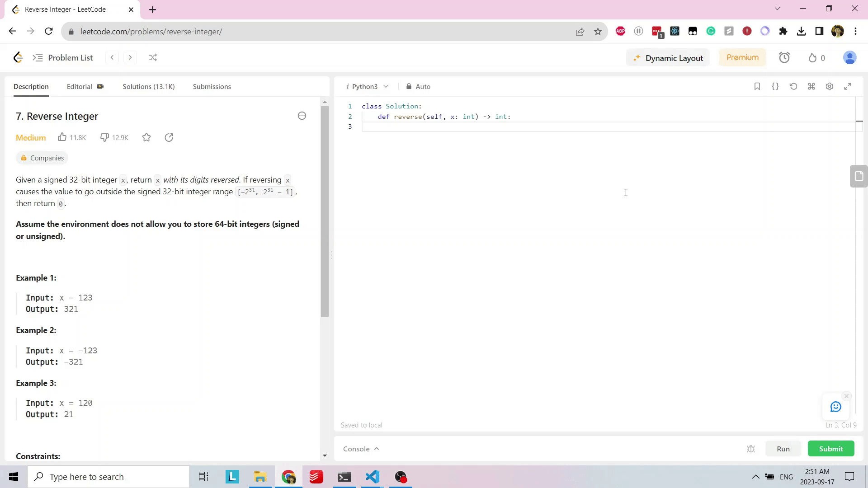Click the bookmark icon in editor toolbar

point(757,86)
